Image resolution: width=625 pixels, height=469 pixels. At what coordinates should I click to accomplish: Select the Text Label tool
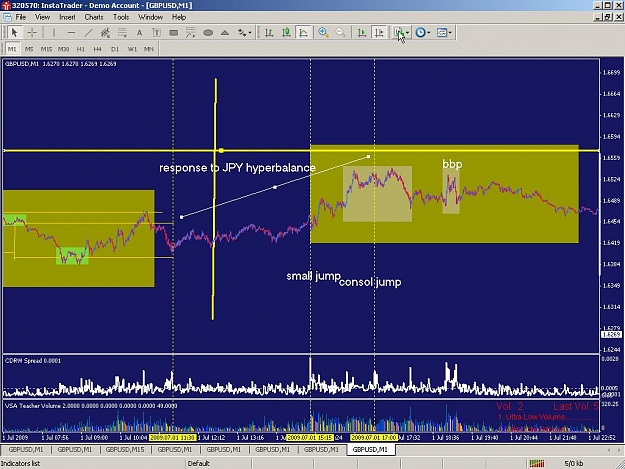point(157,33)
